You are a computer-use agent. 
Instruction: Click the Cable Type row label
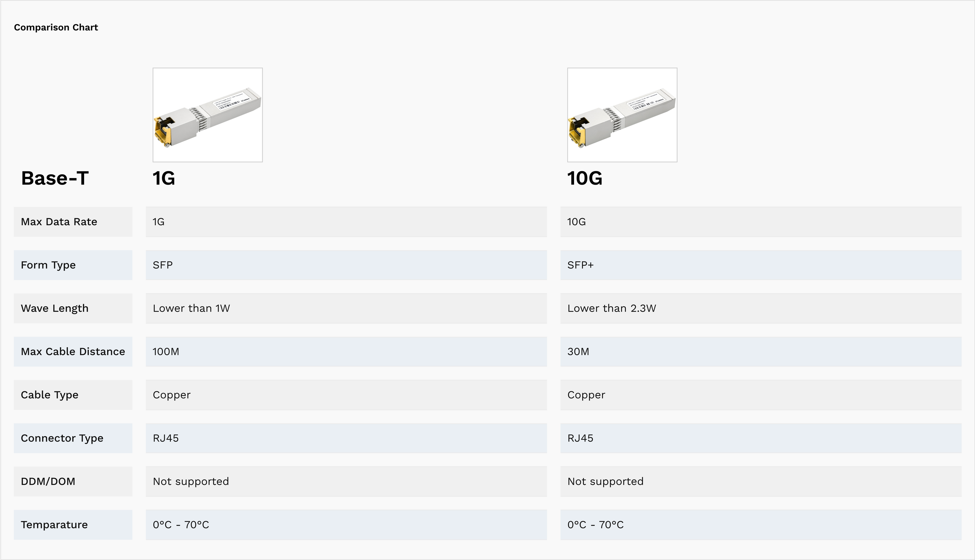(x=50, y=395)
